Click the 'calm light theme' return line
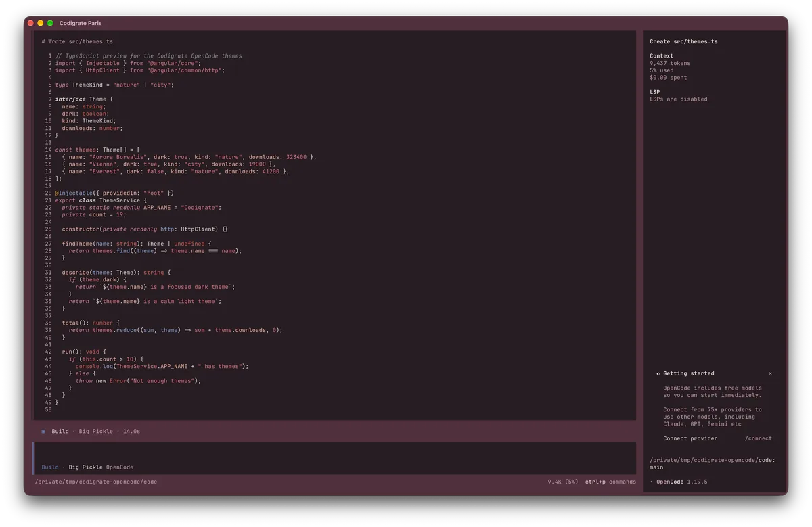Image resolution: width=812 pixels, height=527 pixels. click(x=145, y=301)
